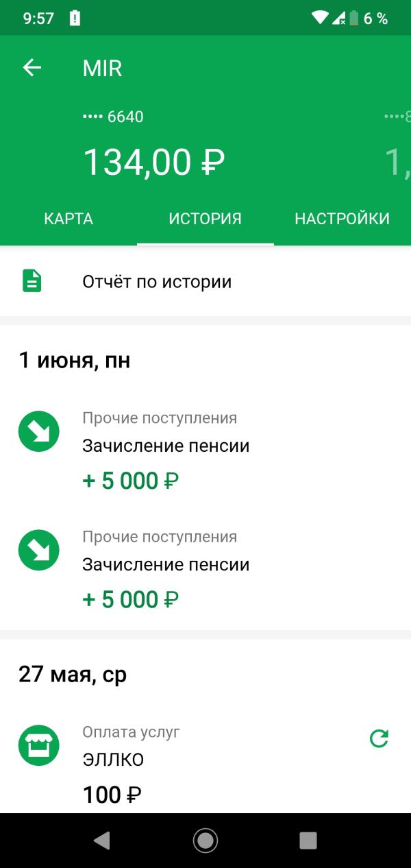Tap the ЭЛЛКО store payment icon
Image resolution: width=411 pixels, height=868 pixels.
tap(38, 746)
